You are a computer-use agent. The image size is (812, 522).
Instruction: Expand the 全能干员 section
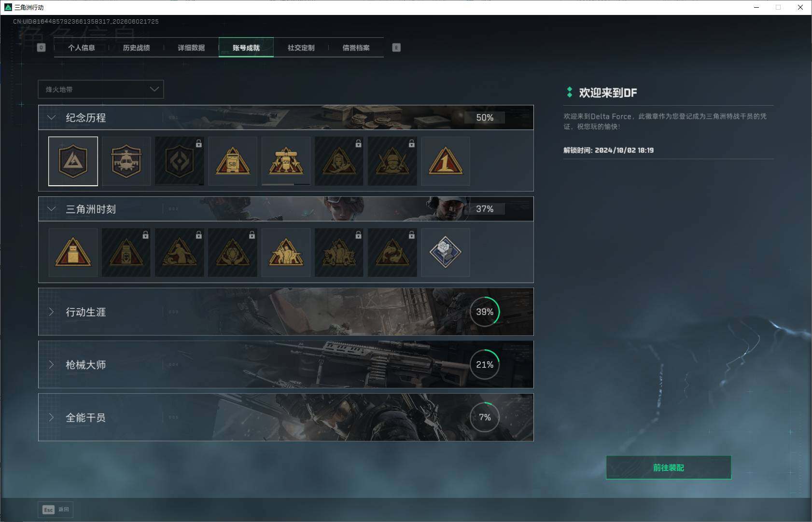52,417
